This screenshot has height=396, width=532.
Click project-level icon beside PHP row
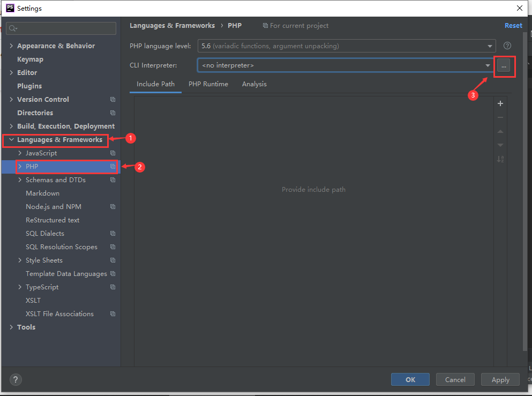point(113,167)
